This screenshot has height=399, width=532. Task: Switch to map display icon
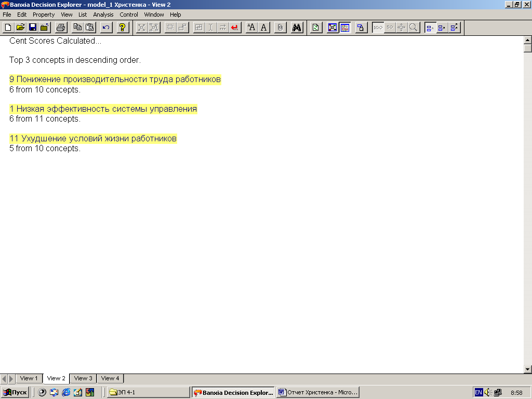click(x=332, y=28)
